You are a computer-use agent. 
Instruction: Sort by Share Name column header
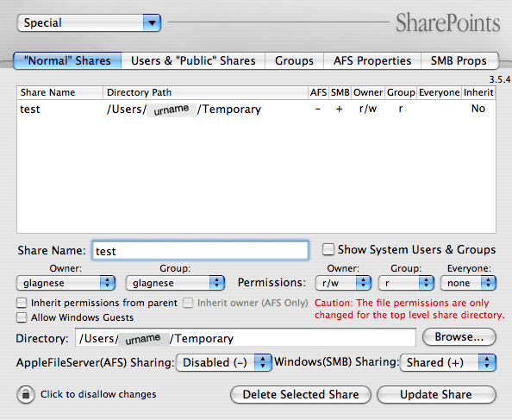click(60, 93)
